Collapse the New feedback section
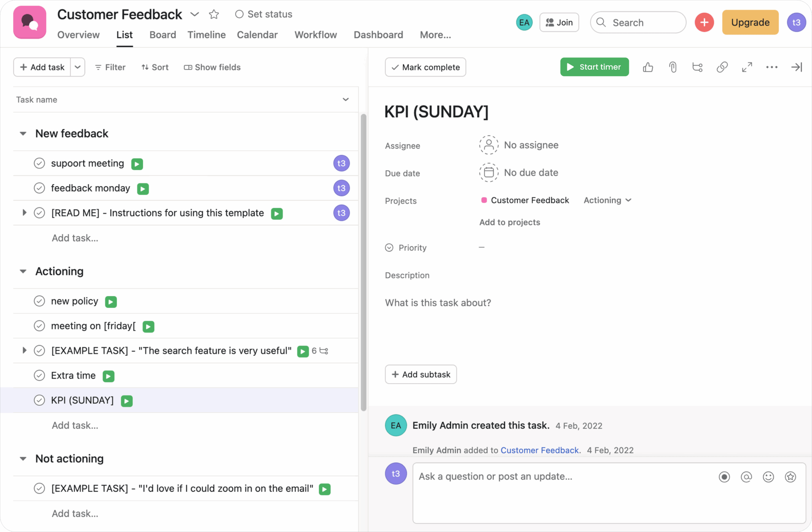Screen dimensions: 812x532 (x=23, y=133)
